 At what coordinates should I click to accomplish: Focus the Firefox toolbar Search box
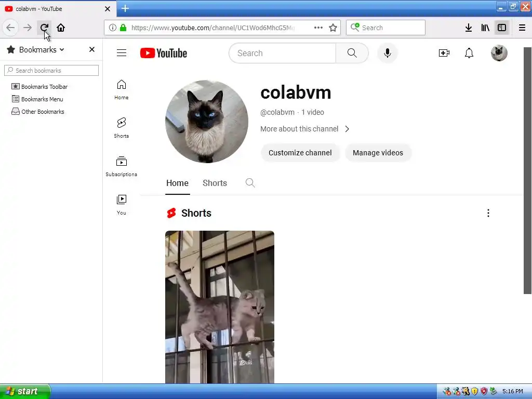386,28
